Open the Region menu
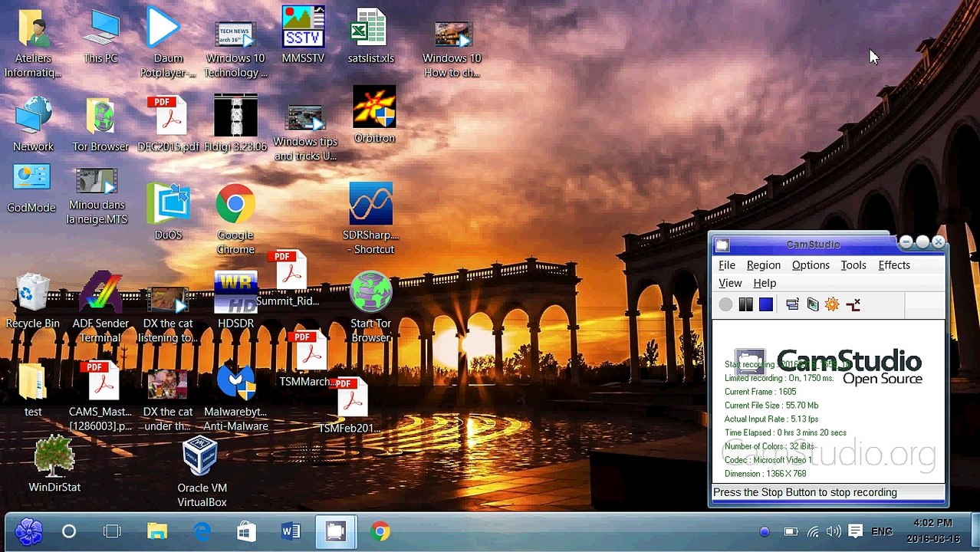980x552 pixels. (x=764, y=265)
